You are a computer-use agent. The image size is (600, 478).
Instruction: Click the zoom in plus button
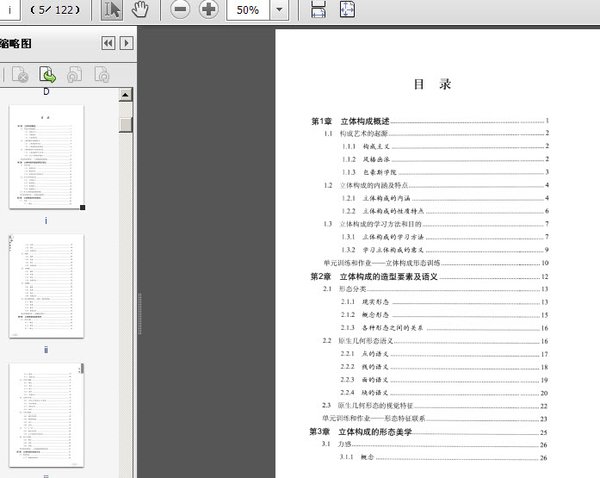point(208,11)
